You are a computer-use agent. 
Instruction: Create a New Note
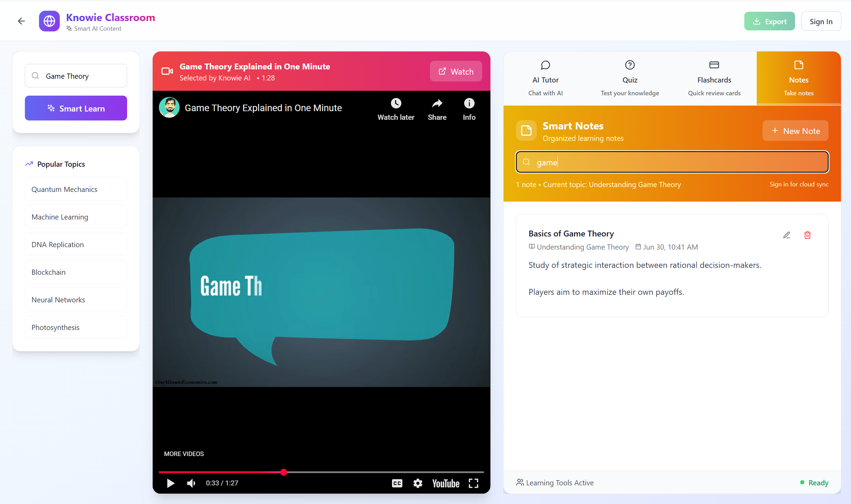(795, 131)
